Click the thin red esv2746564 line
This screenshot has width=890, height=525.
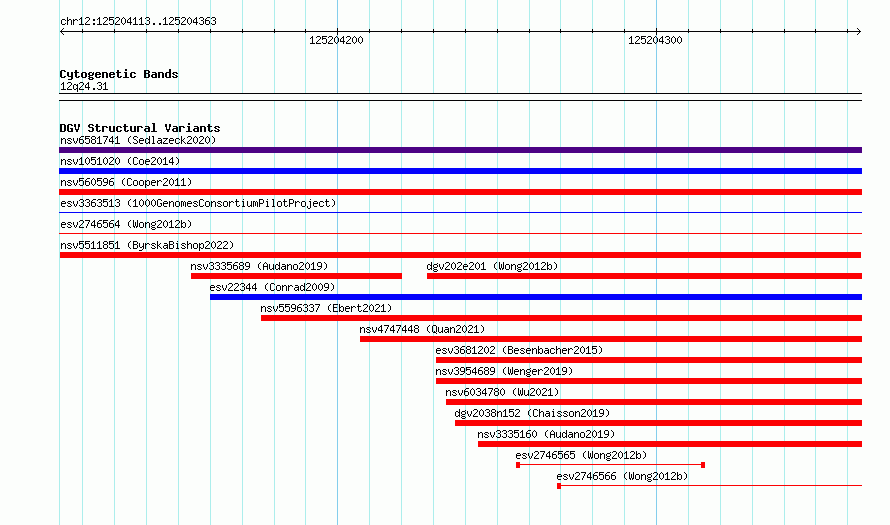click(460, 233)
